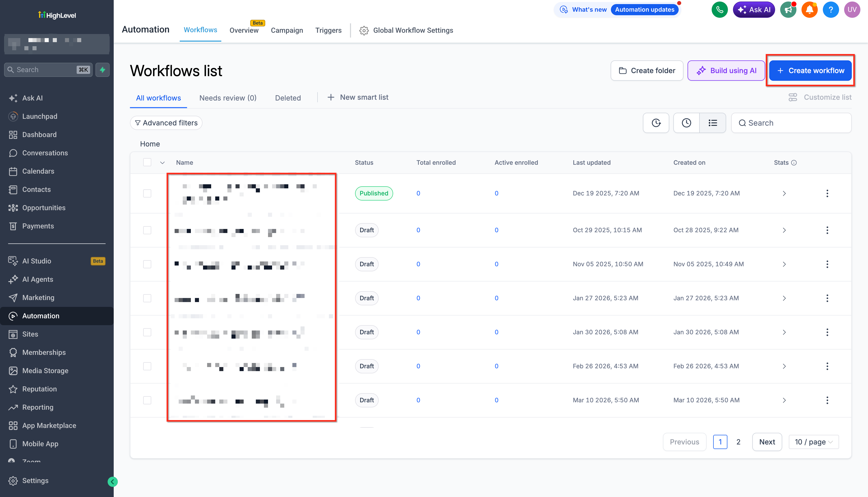
Task: Expand stats chevron for Nov 05 2025 row
Action: point(784,264)
